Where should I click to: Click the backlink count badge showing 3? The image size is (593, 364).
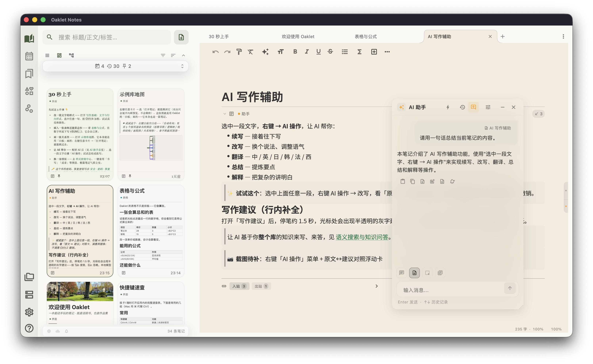pyautogui.click(x=539, y=114)
